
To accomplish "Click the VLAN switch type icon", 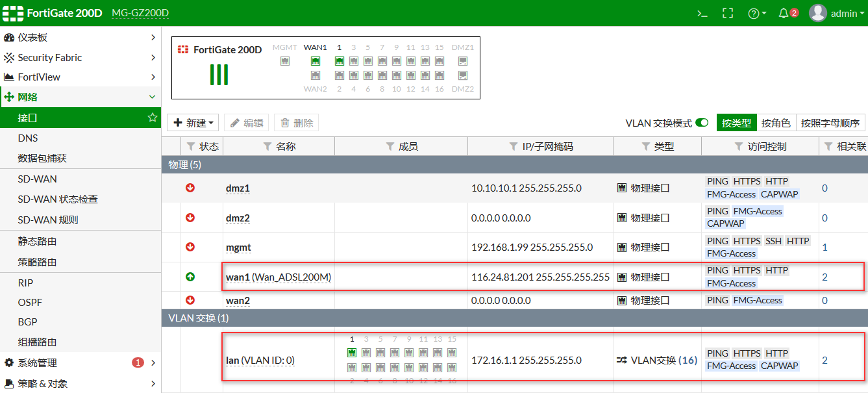I will click(x=622, y=360).
